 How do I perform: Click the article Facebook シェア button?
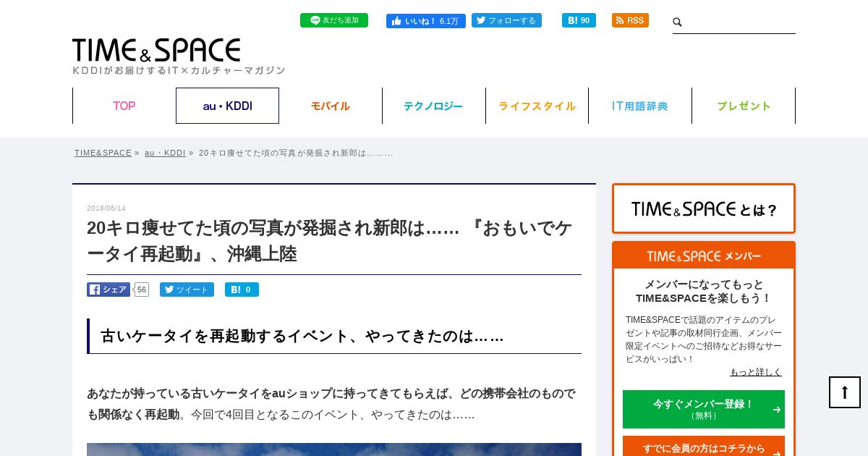(109, 290)
